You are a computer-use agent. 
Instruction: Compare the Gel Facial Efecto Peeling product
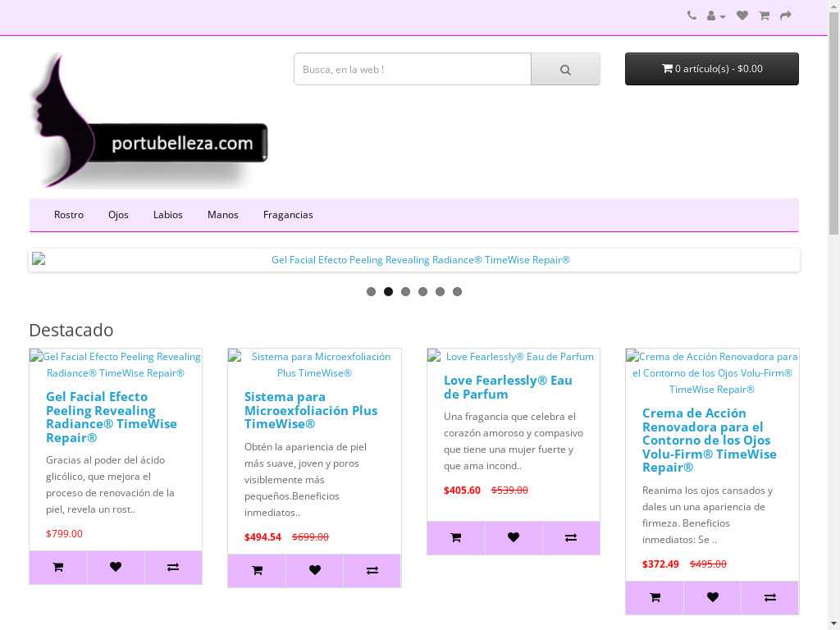[173, 568]
